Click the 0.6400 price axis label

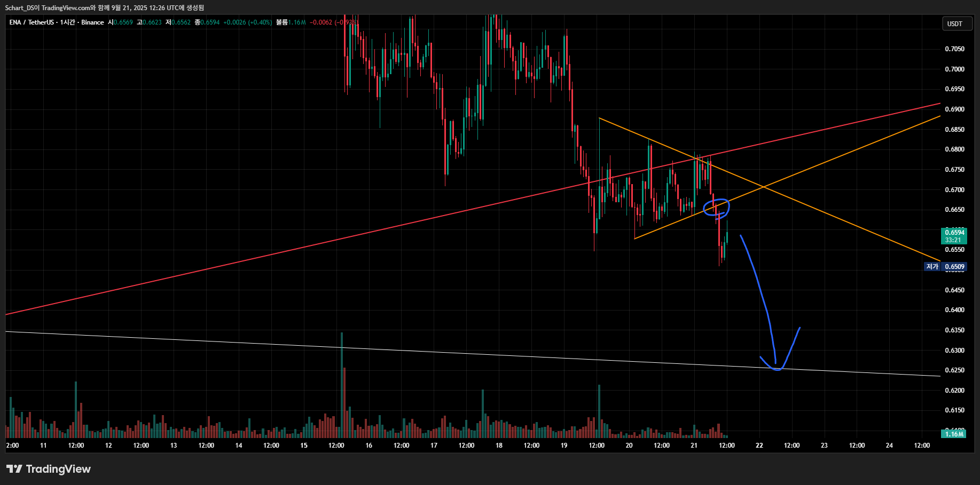click(x=954, y=310)
